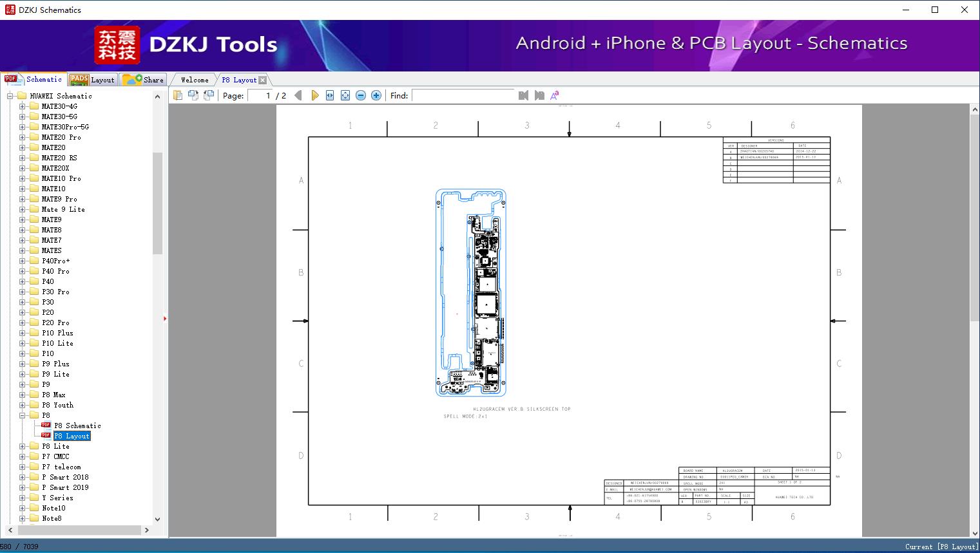Find next match icon
This screenshot has width=980, height=553.
pyautogui.click(x=539, y=95)
